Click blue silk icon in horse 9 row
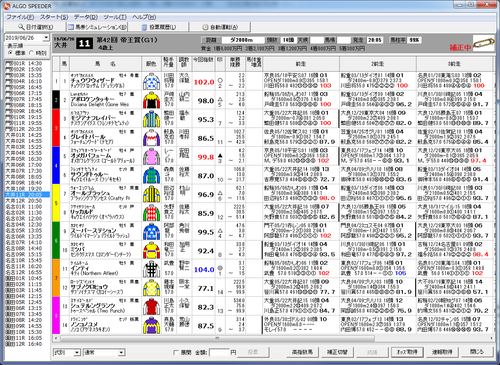The height and width of the screenshot is (365, 500). pos(151,232)
